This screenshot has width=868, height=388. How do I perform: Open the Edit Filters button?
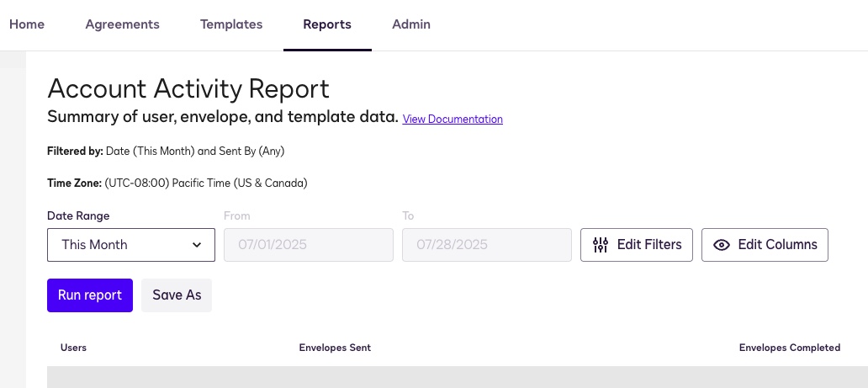[637, 245]
